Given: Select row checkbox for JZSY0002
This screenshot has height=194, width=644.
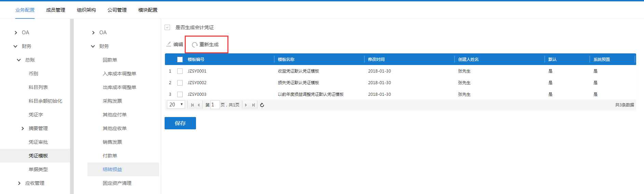Looking at the screenshot, I should 180,83.
